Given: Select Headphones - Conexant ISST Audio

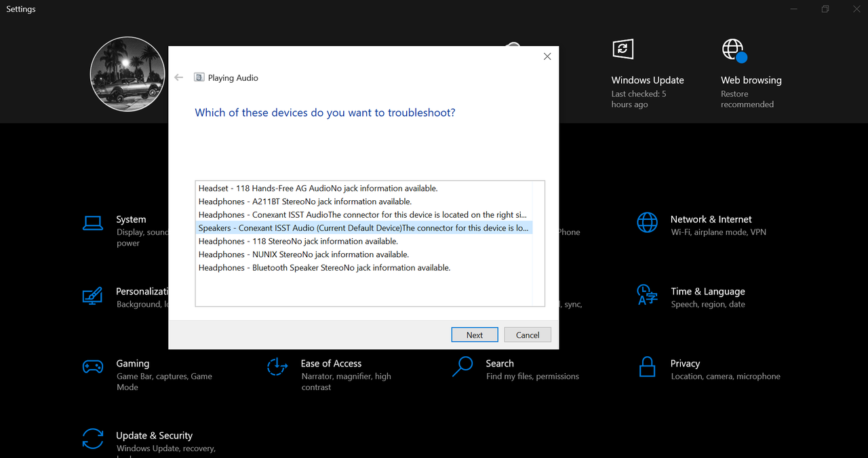Looking at the screenshot, I should pyautogui.click(x=363, y=214).
